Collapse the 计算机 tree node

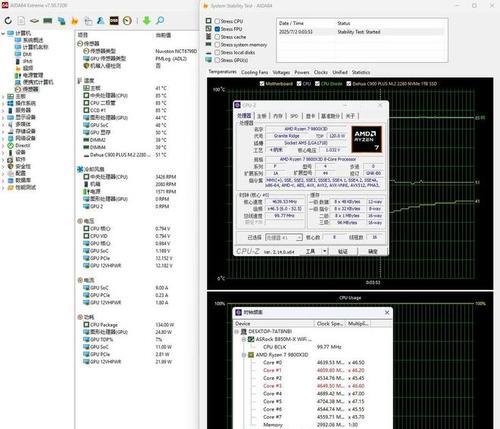pyautogui.click(x=3, y=33)
